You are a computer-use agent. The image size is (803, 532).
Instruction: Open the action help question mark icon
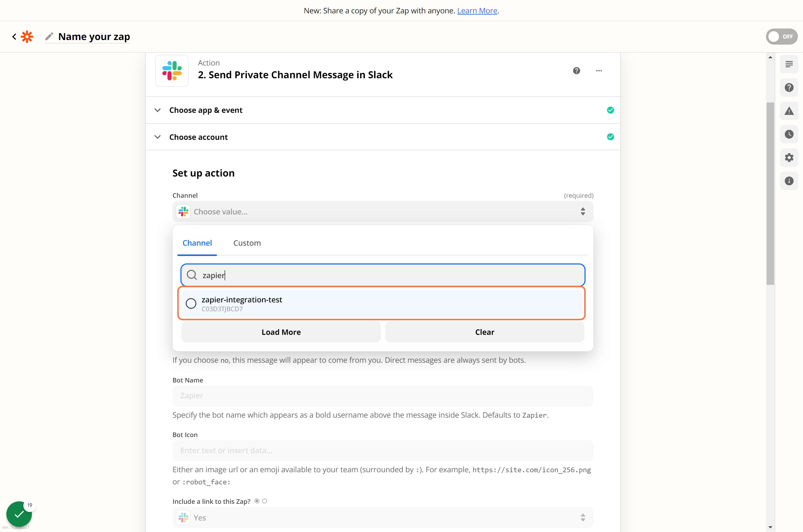576,71
